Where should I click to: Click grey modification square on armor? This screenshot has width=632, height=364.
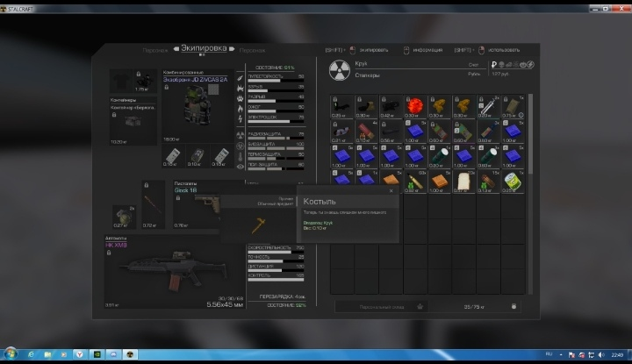213,89
